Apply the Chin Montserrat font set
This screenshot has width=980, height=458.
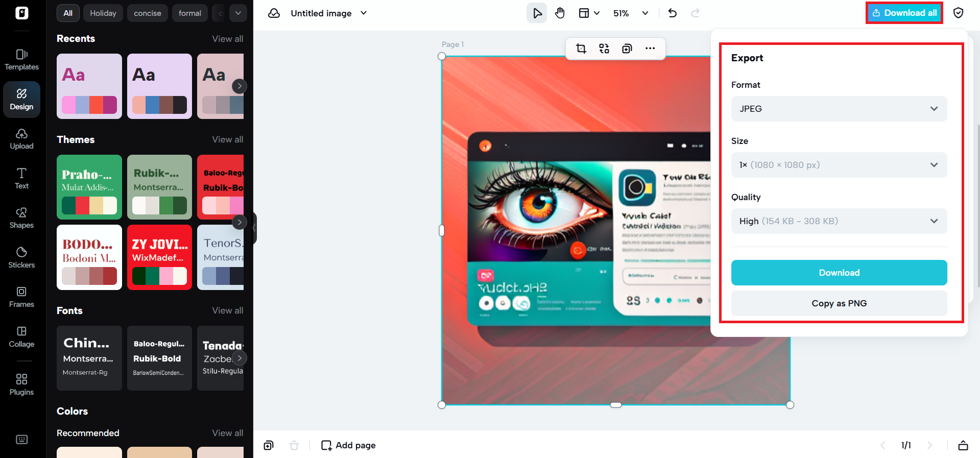click(x=89, y=358)
